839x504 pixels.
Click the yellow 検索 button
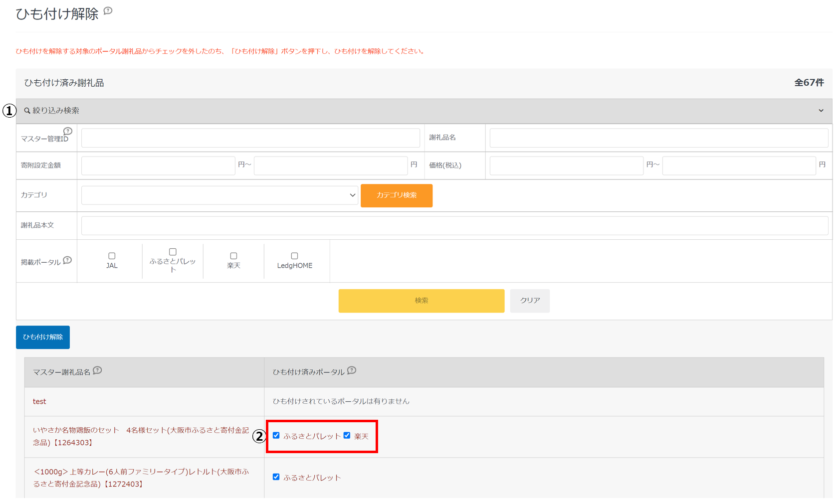pos(421,301)
